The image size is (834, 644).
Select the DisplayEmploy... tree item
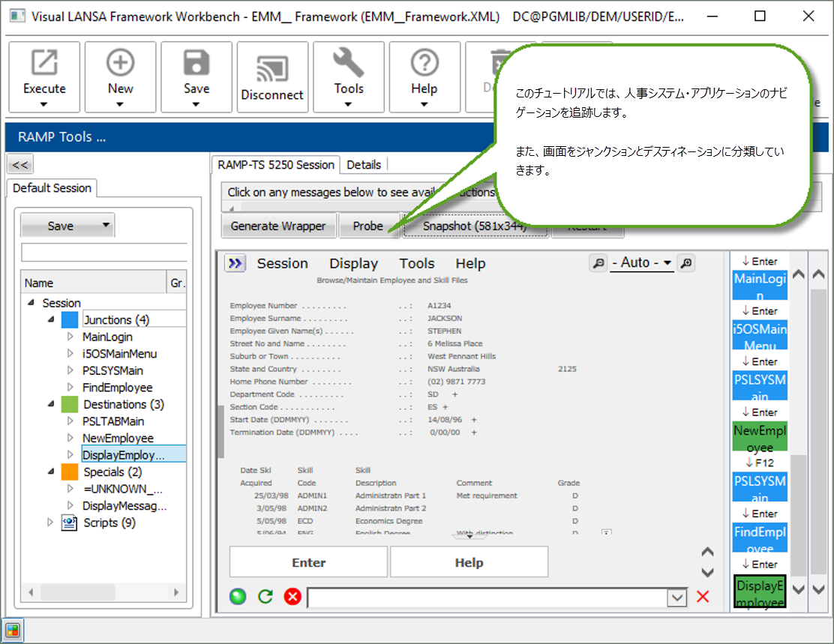133,454
